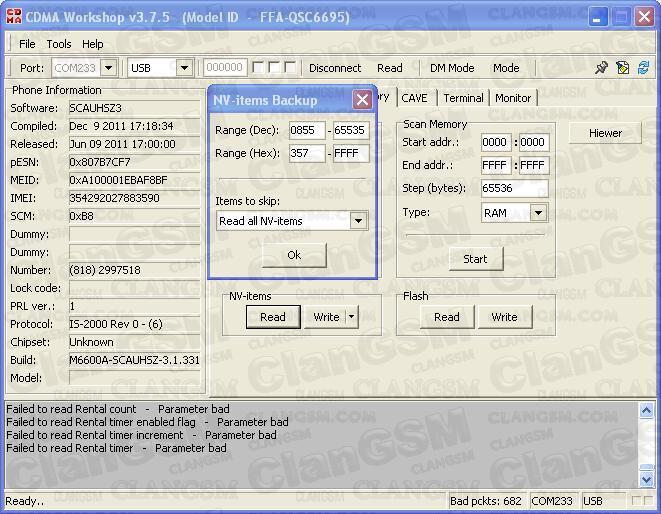661x514 pixels.
Task: Click the blue refresh arrows icon
Action: [643, 67]
